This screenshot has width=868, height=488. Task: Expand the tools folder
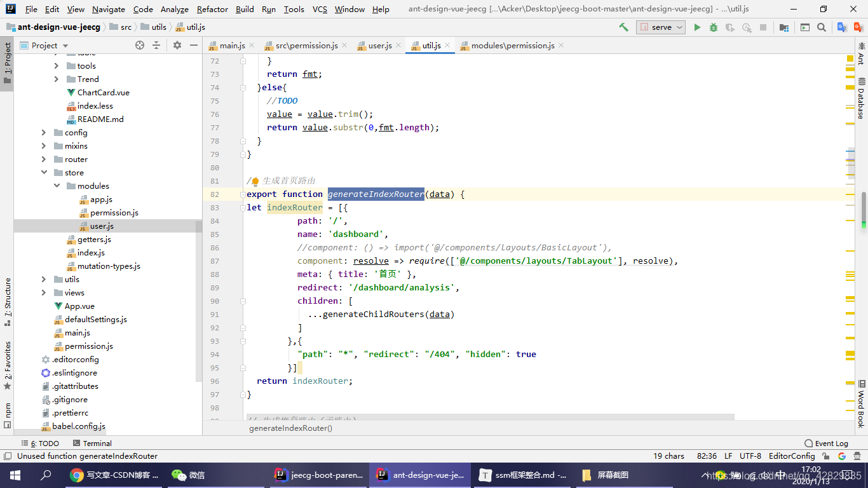57,65
